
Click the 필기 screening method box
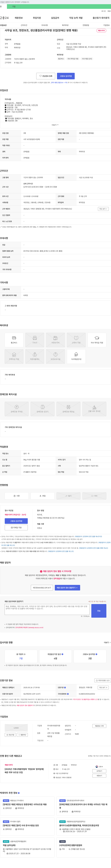(68, 496)
